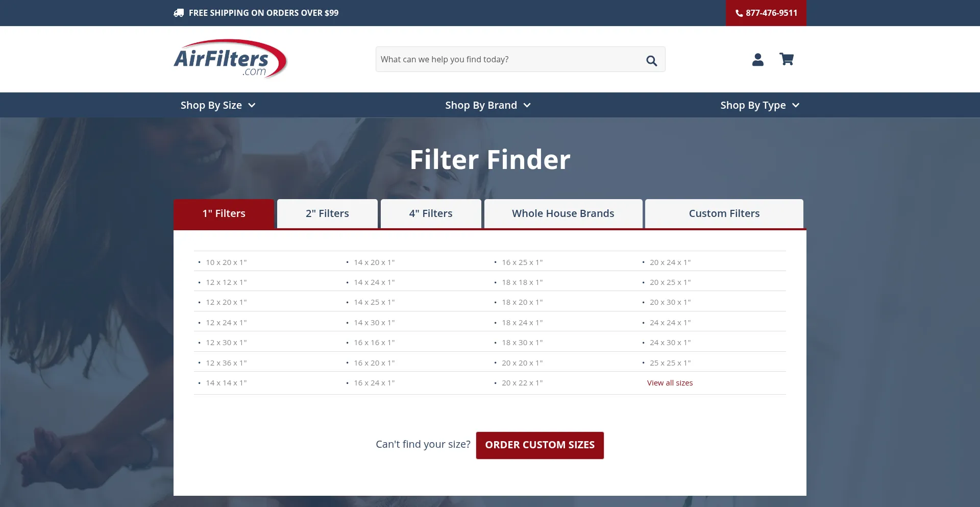The width and height of the screenshot is (980, 507).
Task: Switch to the 4" Filters tab
Action: (431, 213)
